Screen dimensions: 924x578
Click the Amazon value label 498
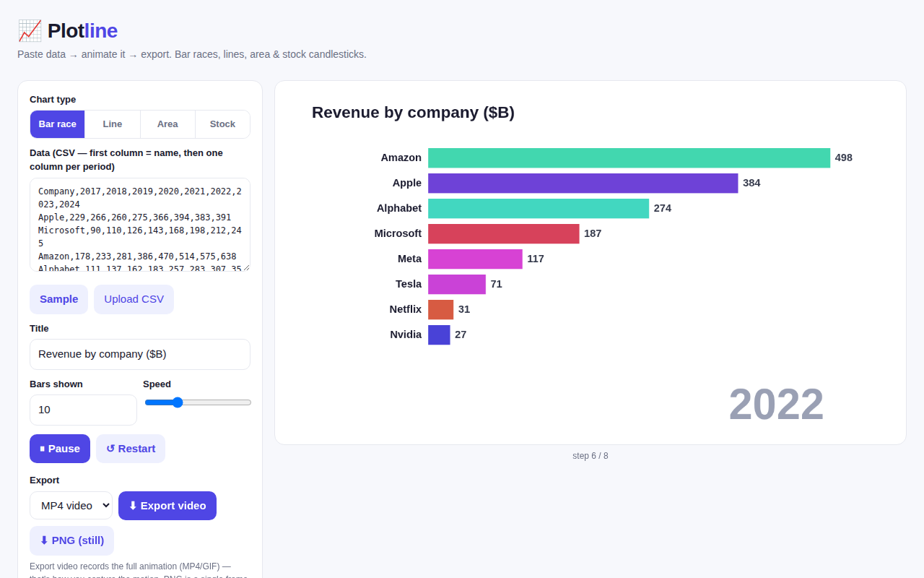[x=844, y=158]
